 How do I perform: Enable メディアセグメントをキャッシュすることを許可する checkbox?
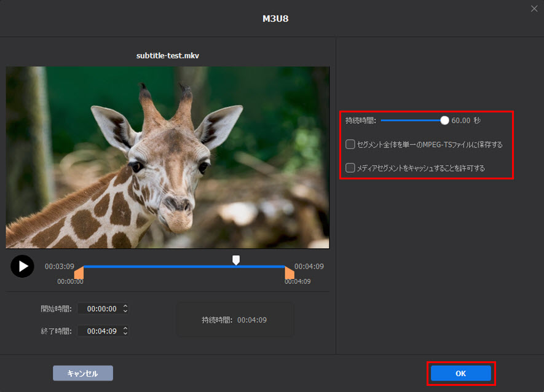pyautogui.click(x=350, y=168)
